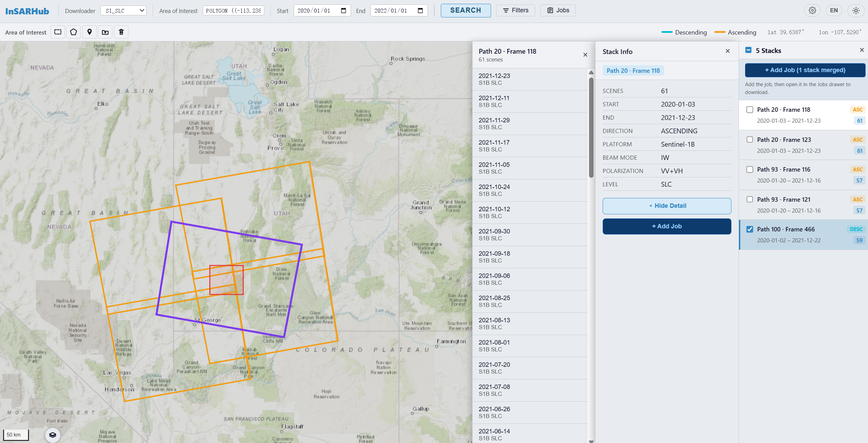This screenshot has height=443, width=868.
Task: Open the import area file folder icon
Action: tap(105, 32)
